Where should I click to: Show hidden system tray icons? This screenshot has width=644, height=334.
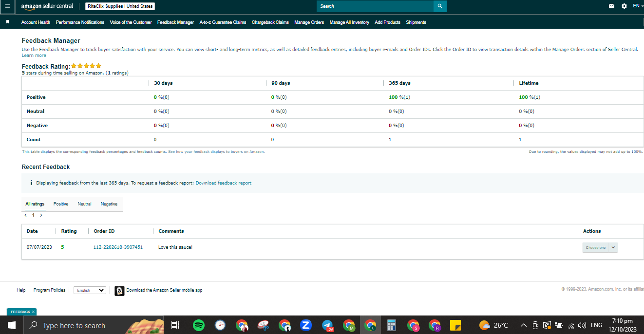[x=524, y=325]
